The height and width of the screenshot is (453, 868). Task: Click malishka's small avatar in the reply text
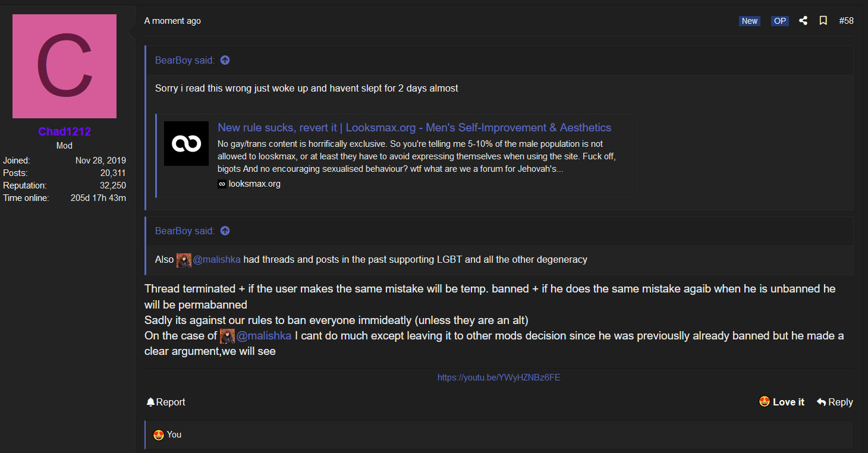(x=227, y=336)
